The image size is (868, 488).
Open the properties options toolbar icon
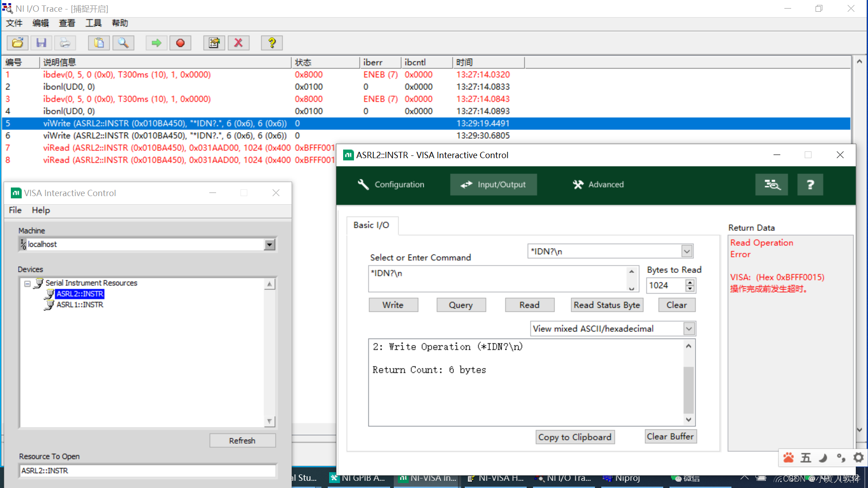tap(214, 43)
